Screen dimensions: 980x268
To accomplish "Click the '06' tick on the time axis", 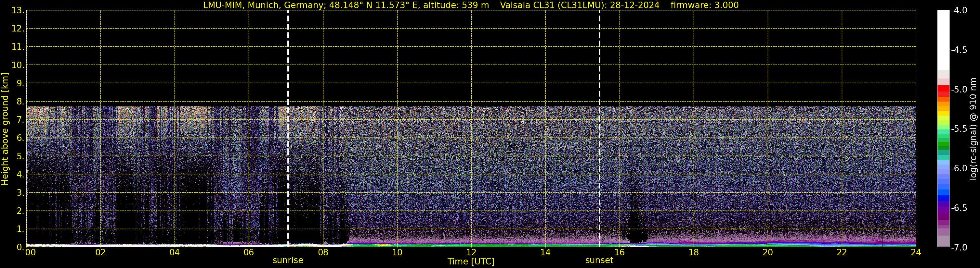I will [x=249, y=252].
